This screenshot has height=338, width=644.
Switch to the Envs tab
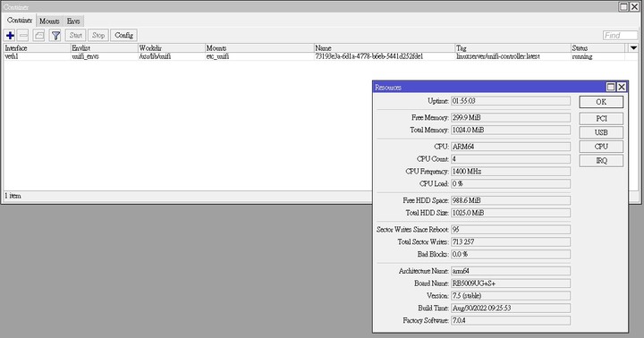[x=73, y=21]
